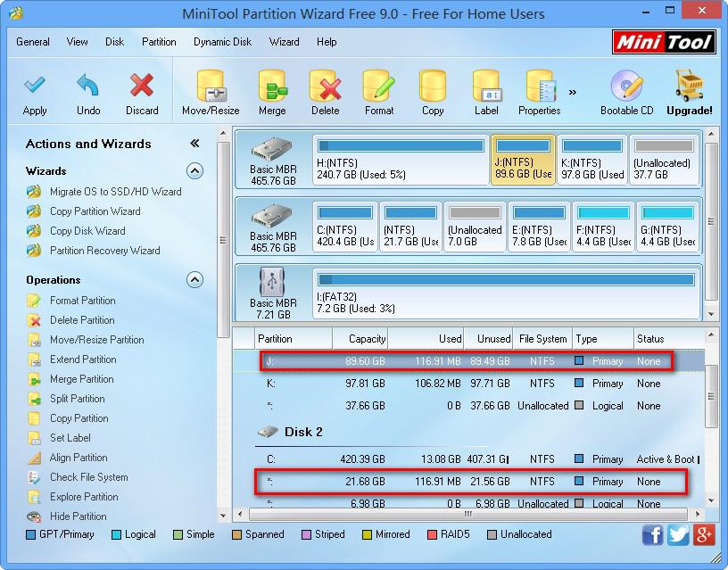Click the Format toolbar icon
The width and height of the screenshot is (728, 570).
(379, 86)
